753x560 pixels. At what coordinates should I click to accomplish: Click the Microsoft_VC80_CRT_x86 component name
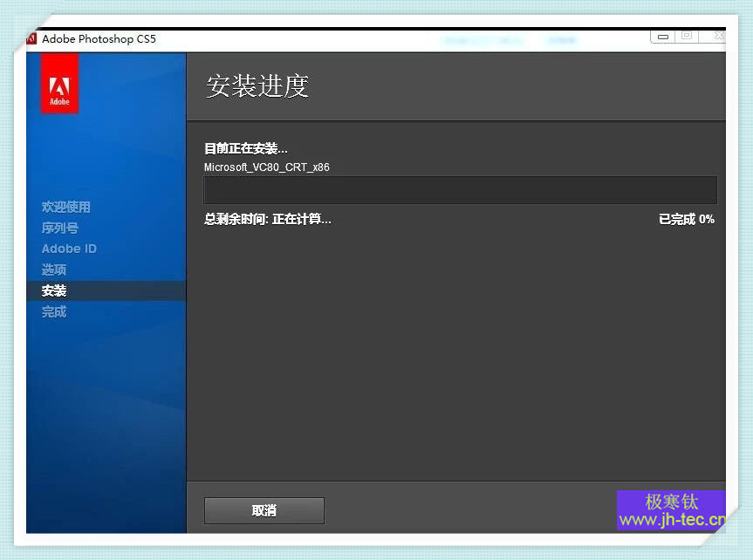(266, 167)
